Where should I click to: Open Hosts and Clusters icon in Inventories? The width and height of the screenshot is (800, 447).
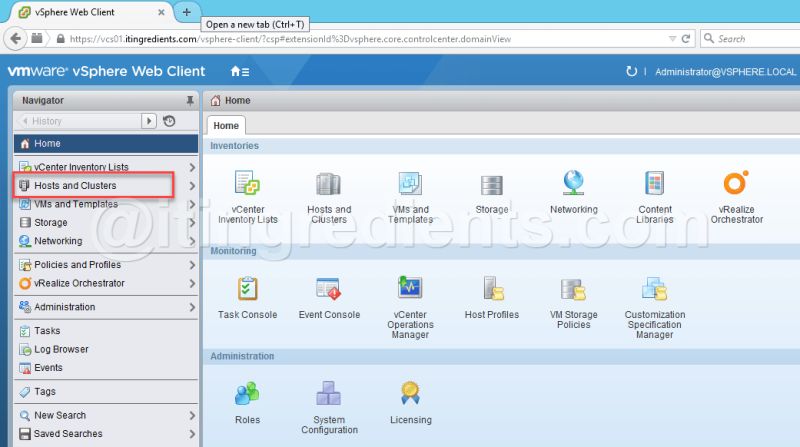[328, 184]
